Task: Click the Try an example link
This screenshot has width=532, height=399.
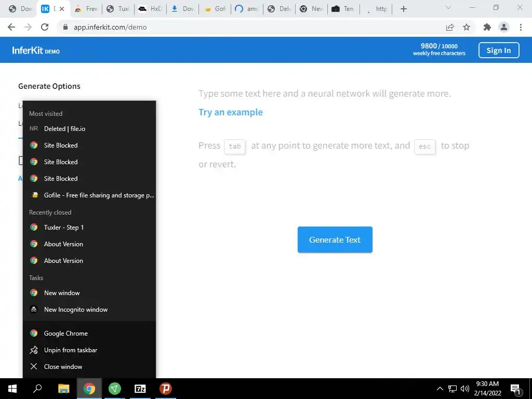Action: [x=230, y=112]
